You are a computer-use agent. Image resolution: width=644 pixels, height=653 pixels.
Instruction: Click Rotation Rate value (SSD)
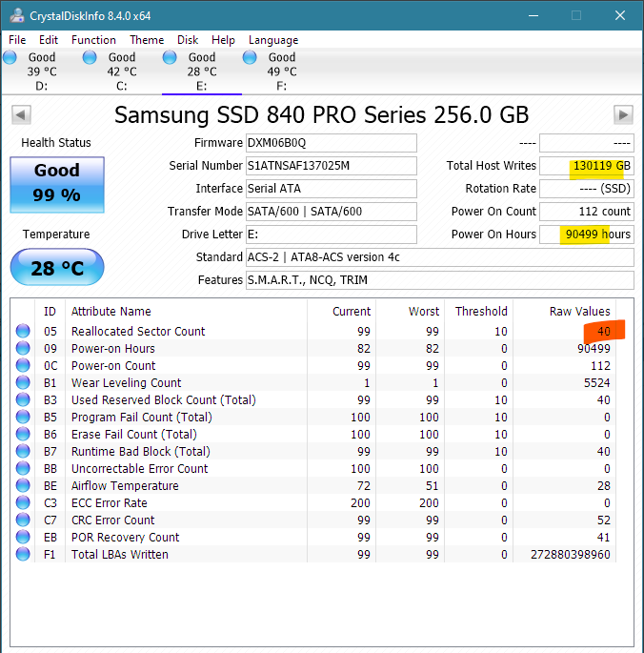587,189
